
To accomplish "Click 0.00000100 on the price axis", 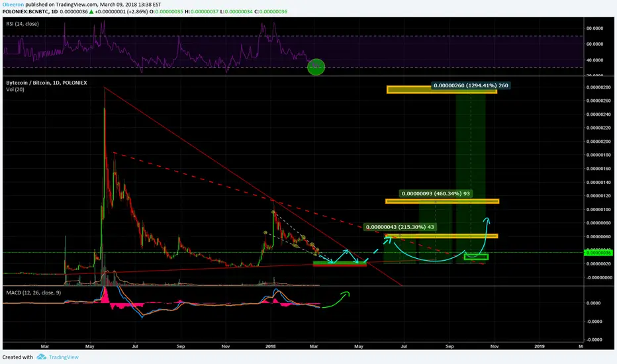I will (x=598, y=210).
